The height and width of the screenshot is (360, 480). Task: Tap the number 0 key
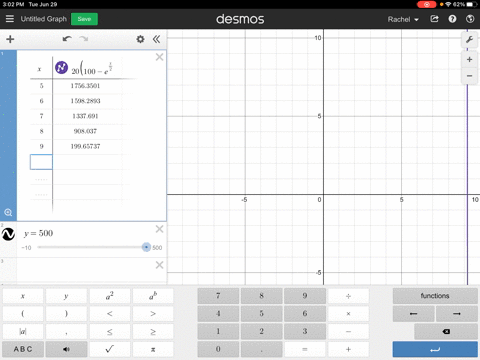218,349
